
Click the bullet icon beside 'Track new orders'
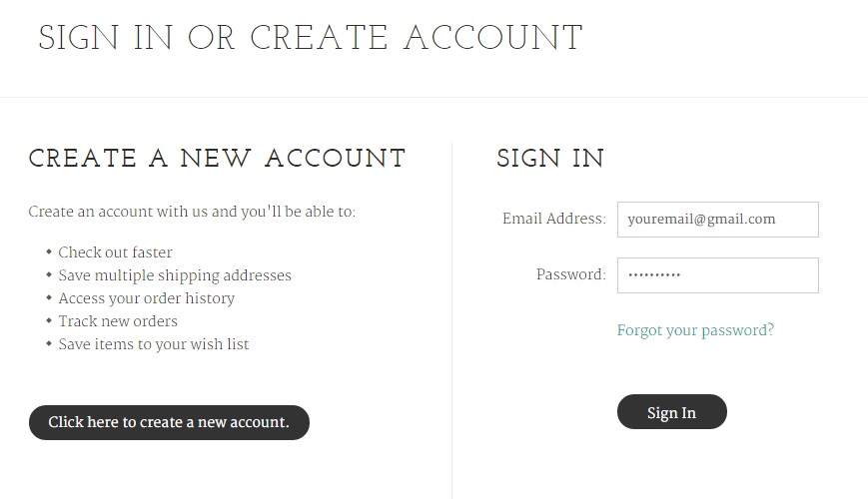[x=49, y=321]
